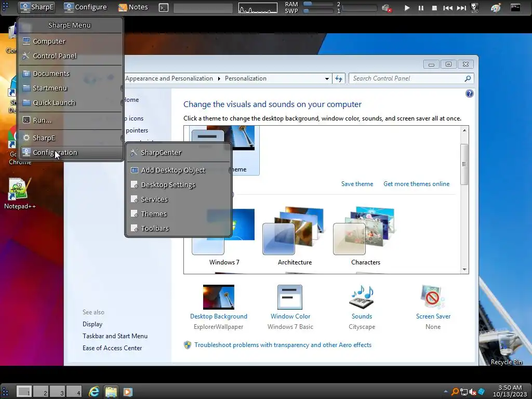
Task: Click the theme list scrollbar thumb
Action: pos(464,165)
